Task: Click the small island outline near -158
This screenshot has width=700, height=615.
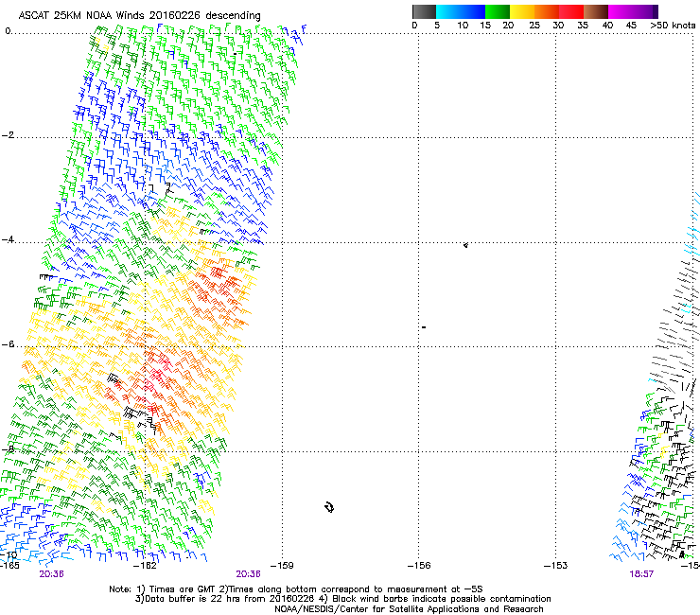Action: point(329,507)
